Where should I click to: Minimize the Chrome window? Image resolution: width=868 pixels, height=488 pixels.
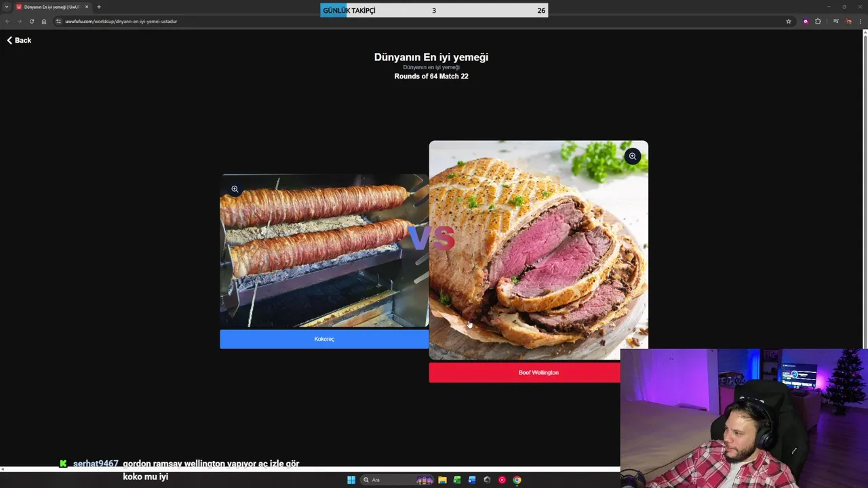tap(828, 7)
